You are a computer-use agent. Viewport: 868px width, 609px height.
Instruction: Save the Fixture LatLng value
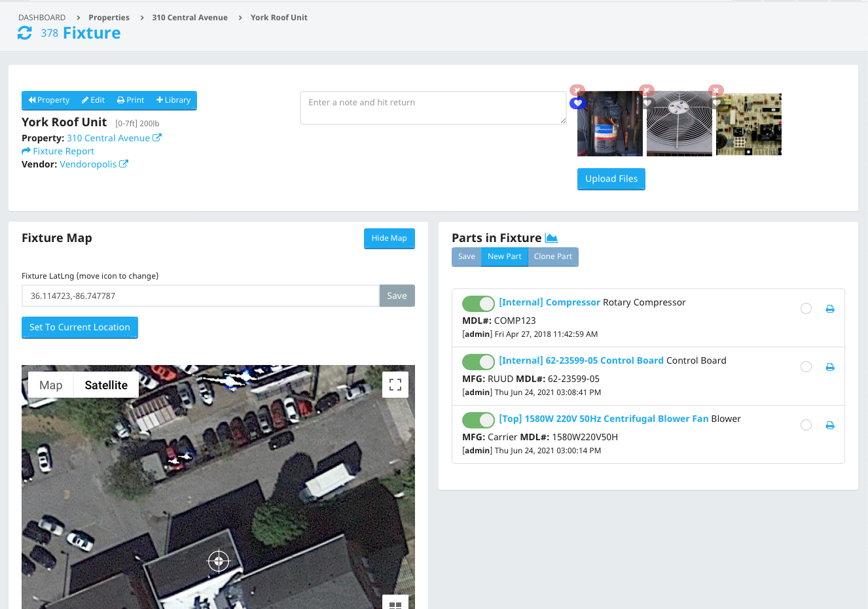coord(397,296)
